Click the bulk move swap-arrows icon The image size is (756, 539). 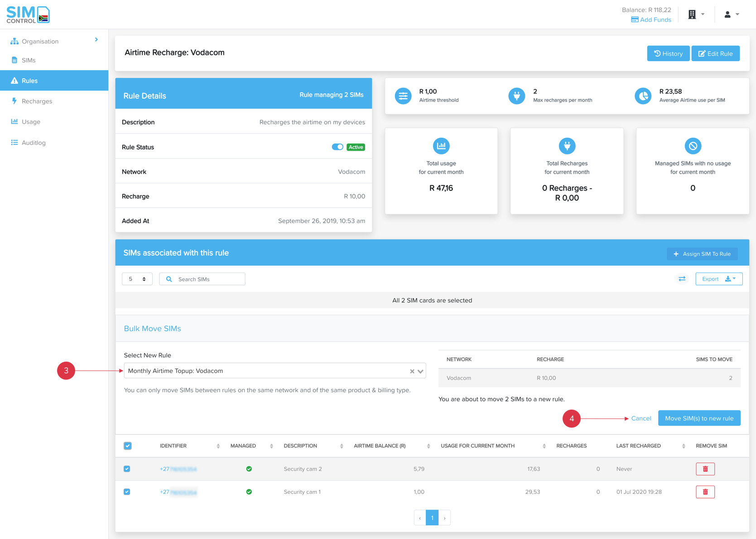[x=682, y=279]
